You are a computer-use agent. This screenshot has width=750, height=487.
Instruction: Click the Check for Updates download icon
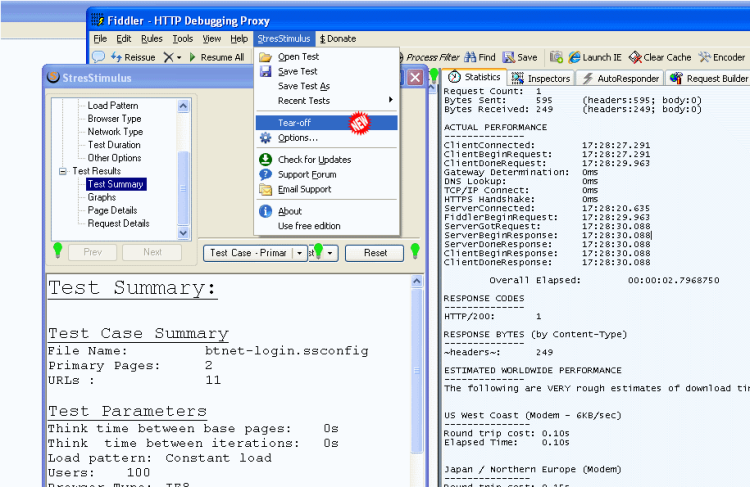pyautogui.click(x=265, y=159)
